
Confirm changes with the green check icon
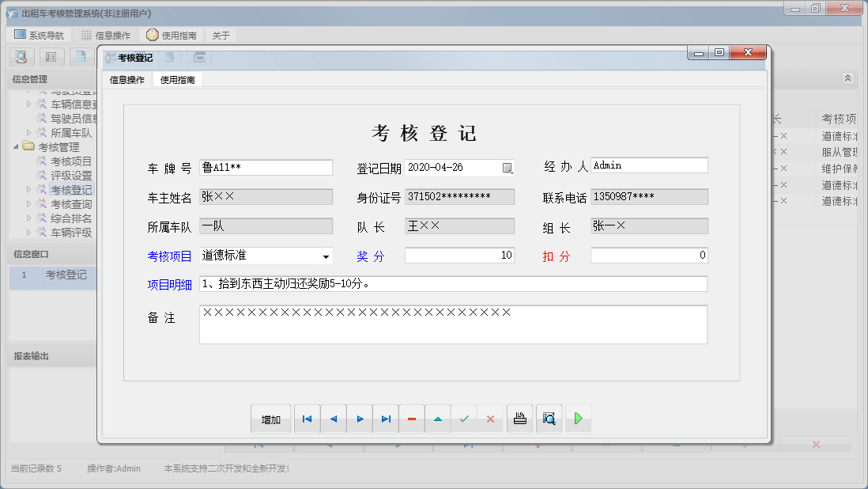click(465, 419)
